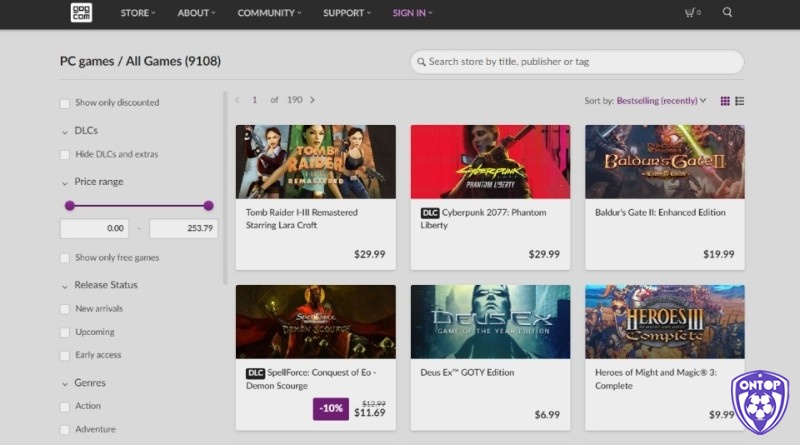Screen dimensions: 800x445
Task: Click the SIGN IN link
Action: click(412, 13)
